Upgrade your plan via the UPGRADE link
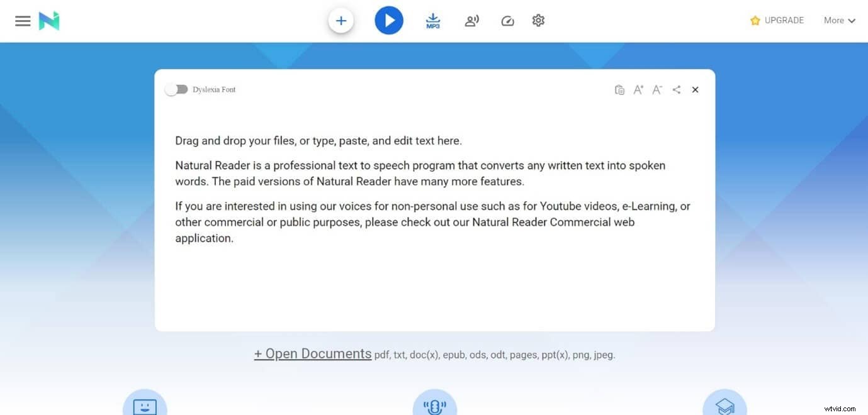 (777, 20)
